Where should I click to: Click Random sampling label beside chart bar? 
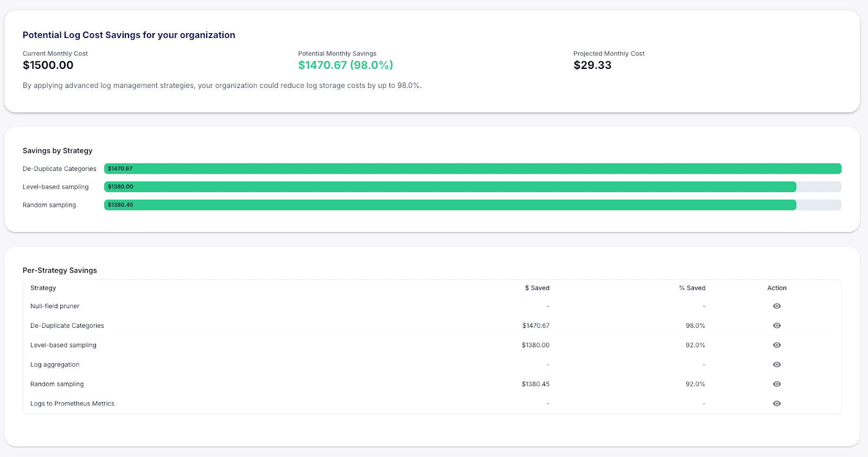(x=49, y=205)
